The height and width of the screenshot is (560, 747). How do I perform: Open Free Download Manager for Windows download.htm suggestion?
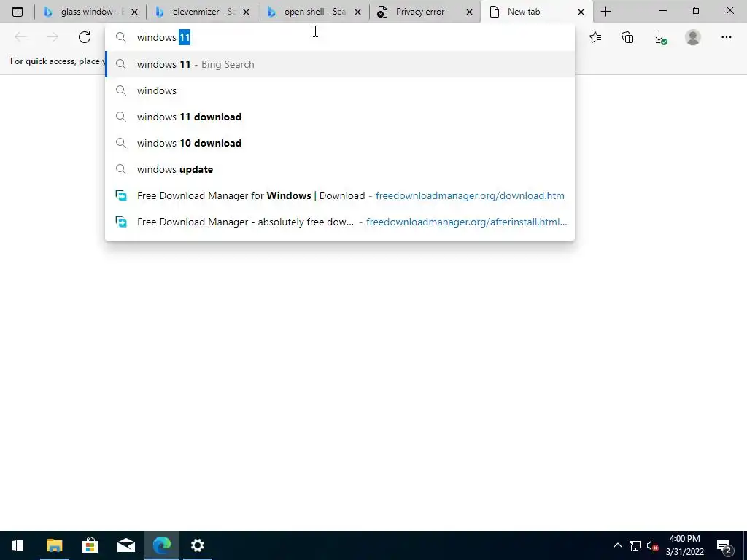tap(340, 195)
